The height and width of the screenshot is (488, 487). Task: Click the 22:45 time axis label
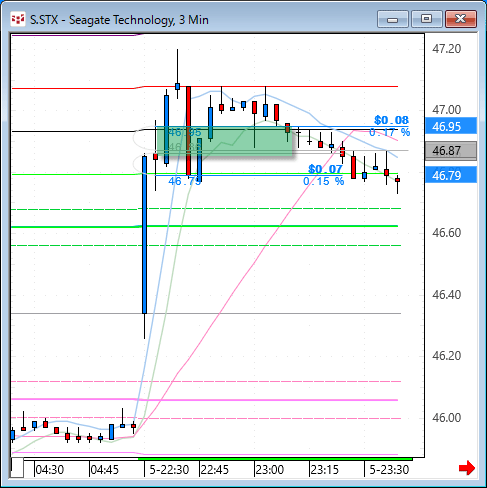215,470
